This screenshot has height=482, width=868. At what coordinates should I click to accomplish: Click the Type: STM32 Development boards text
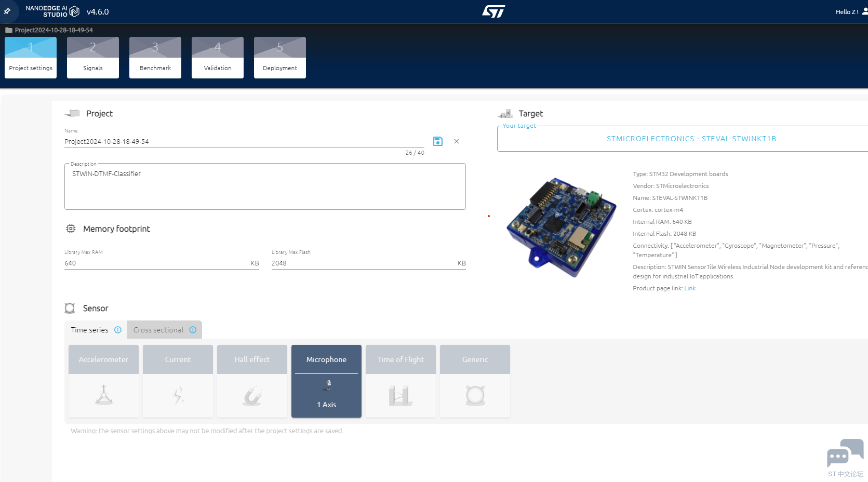[680, 174]
